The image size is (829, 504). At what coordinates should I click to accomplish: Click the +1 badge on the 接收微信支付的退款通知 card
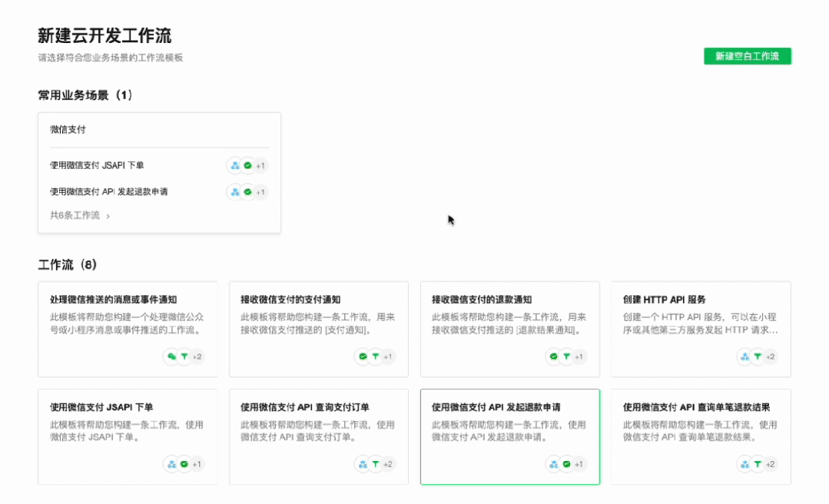(x=579, y=356)
